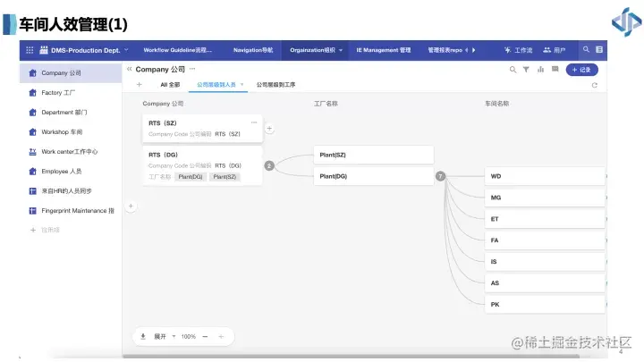Add child to RTS (SZ) with plus

(x=269, y=129)
